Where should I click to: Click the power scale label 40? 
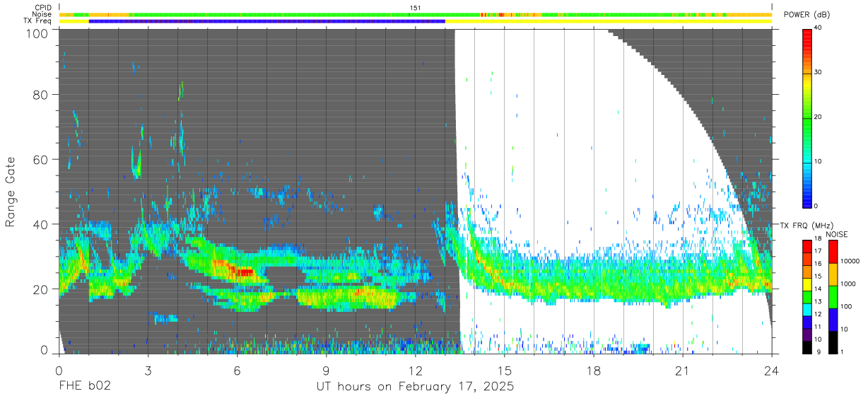click(819, 28)
